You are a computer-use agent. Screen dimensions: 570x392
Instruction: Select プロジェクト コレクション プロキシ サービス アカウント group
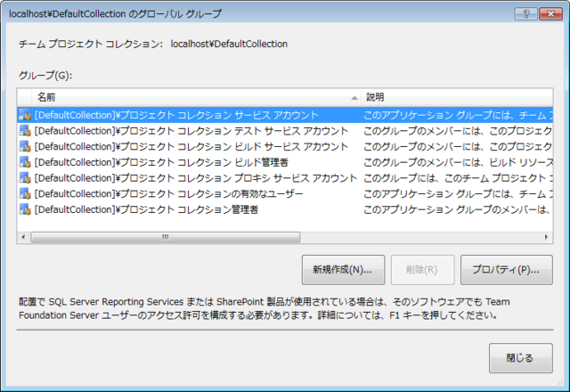pos(196,178)
